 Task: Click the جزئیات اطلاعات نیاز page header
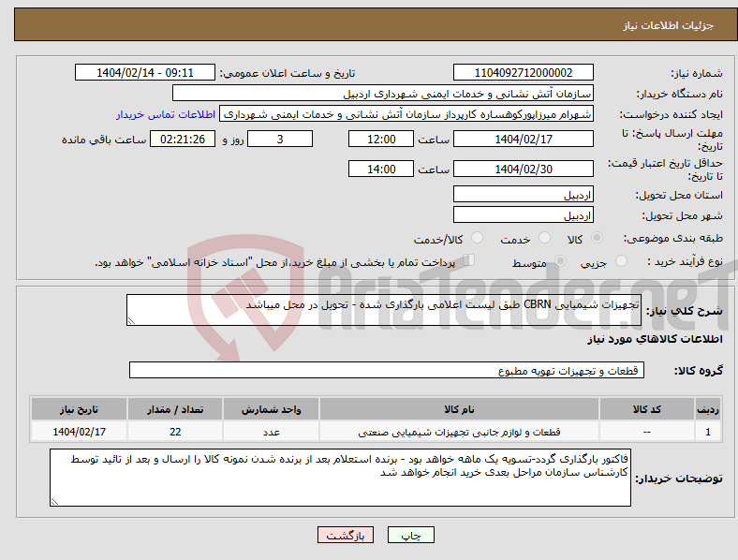click(x=669, y=25)
